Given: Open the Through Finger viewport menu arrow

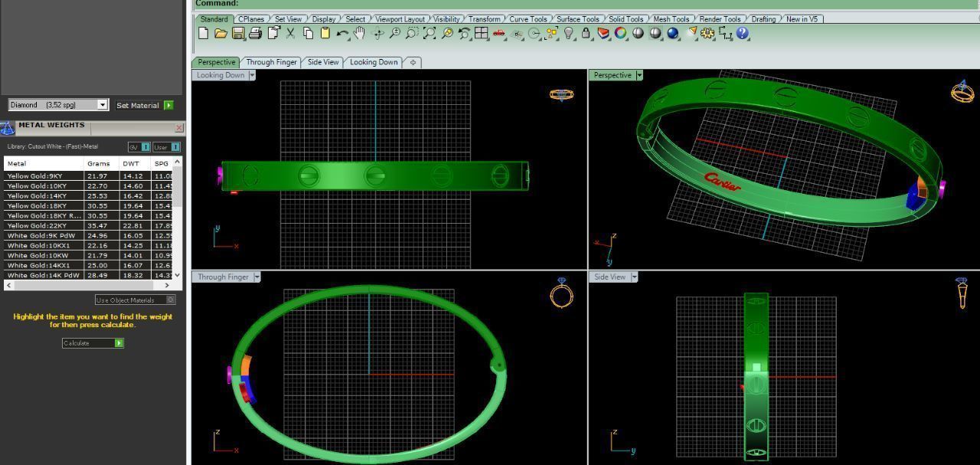Looking at the screenshot, I should point(256,277).
